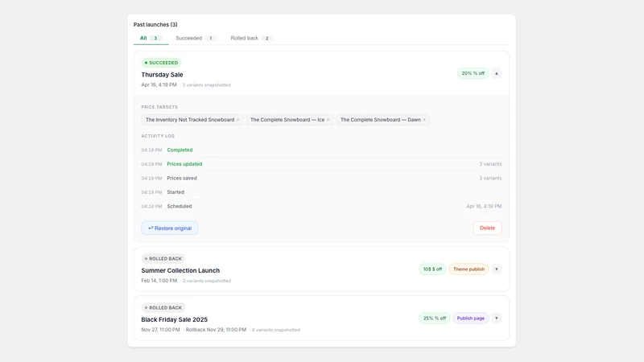Image resolution: width=644 pixels, height=362 pixels.
Task: Click the Feb 14, 1:00 PM date
Action: pyautogui.click(x=159, y=281)
